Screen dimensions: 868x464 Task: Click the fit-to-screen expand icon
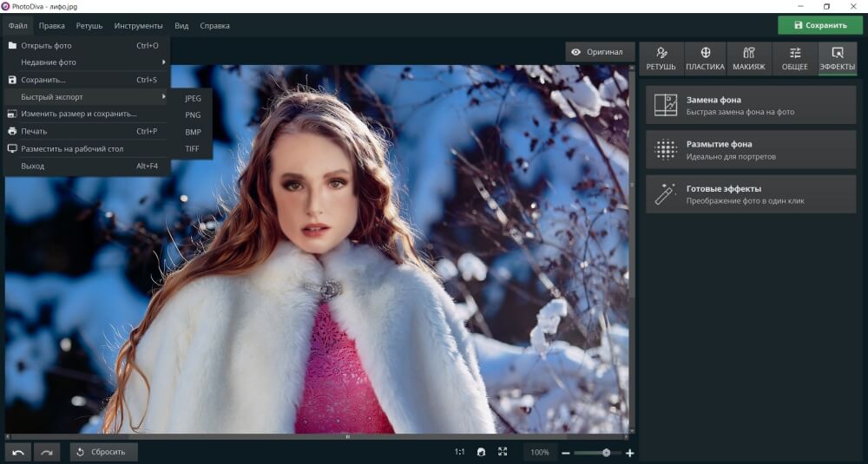[x=503, y=452]
